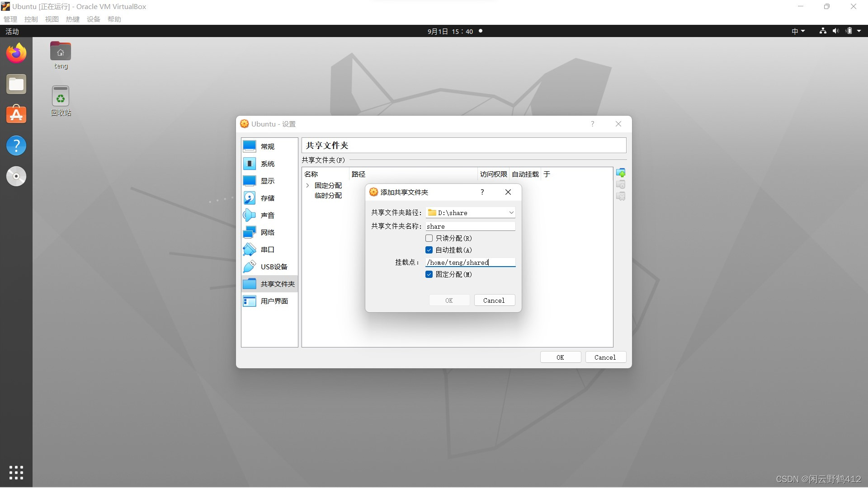Close the 添加共享文件夹 dialog
868x488 pixels.
(x=508, y=192)
